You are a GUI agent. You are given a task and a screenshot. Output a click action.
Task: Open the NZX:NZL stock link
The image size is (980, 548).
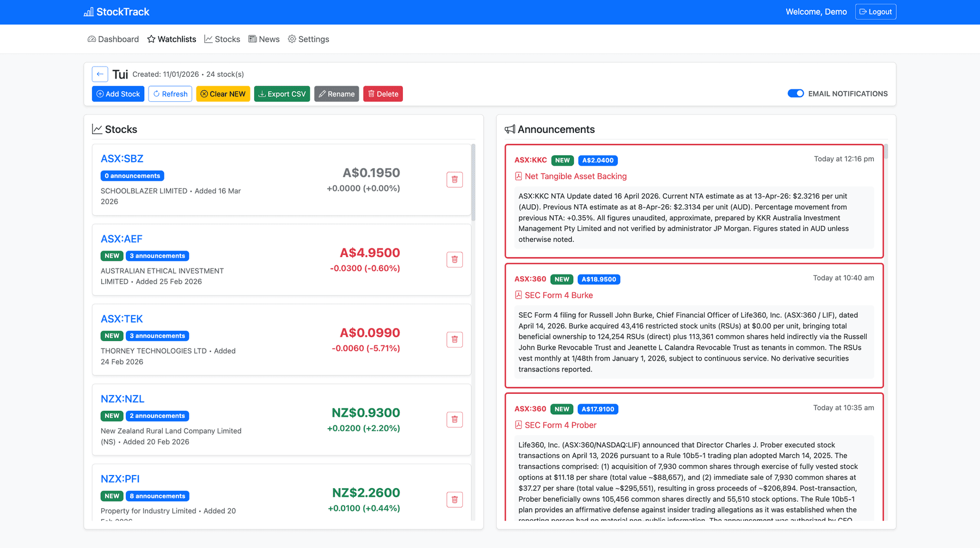[122, 399]
